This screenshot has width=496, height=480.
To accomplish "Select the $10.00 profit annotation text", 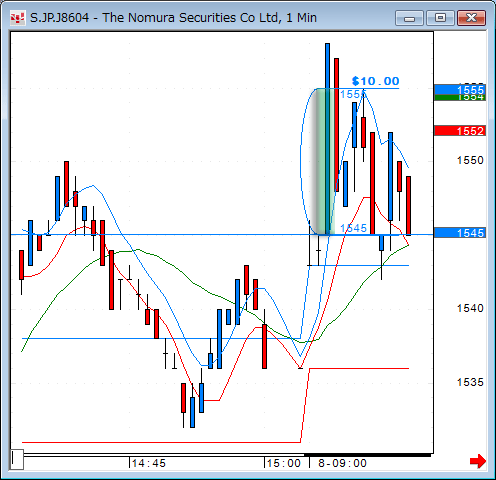I will point(375,81).
